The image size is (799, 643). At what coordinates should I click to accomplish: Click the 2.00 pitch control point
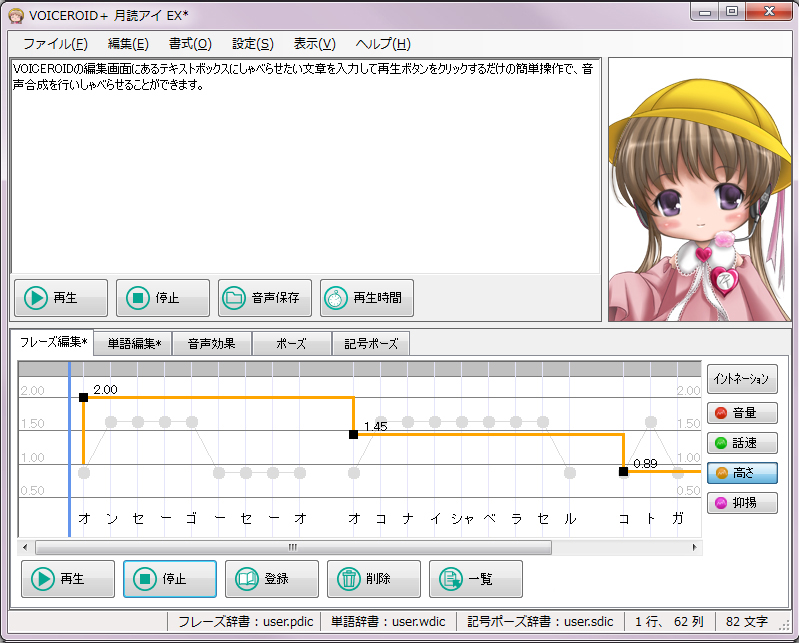pos(84,397)
